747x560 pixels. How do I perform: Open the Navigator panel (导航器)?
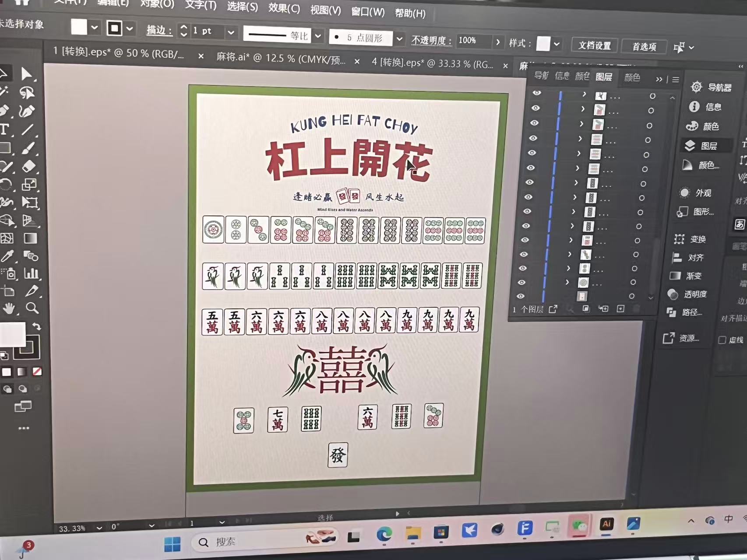click(x=713, y=87)
